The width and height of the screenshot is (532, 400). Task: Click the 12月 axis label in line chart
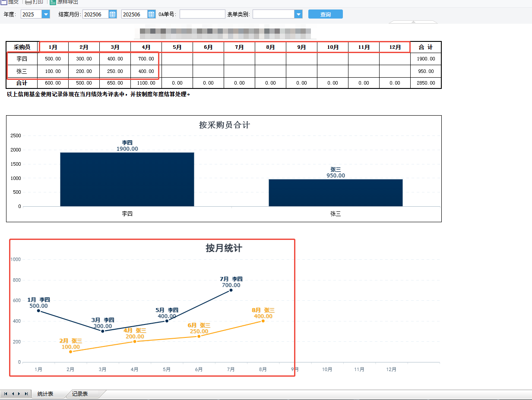(x=391, y=369)
